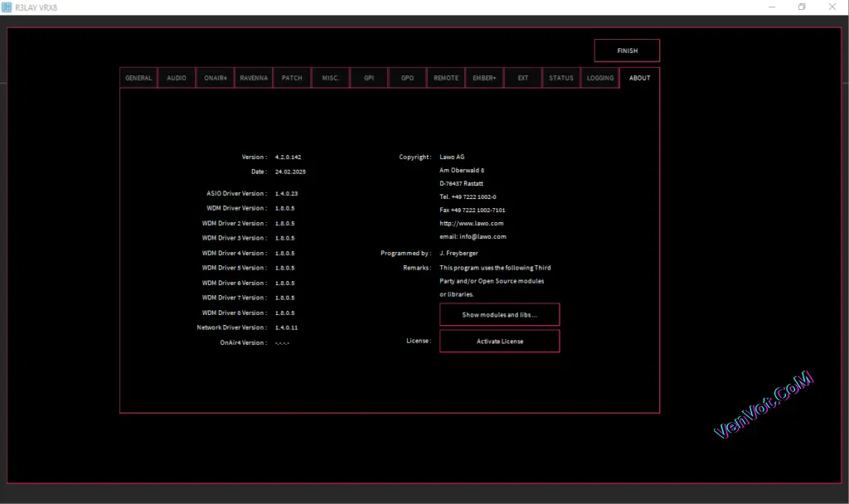Open the LOGGING tab
The width and height of the screenshot is (849, 504).
(600, 78)
